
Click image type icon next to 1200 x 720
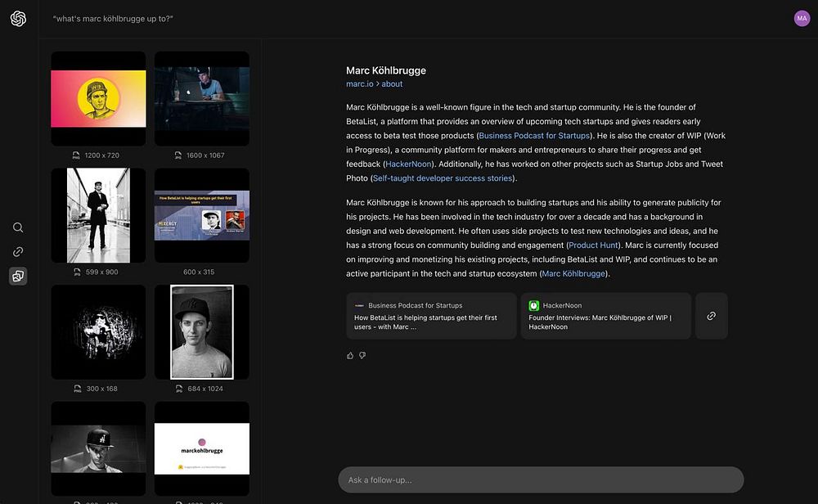[76, 155]
